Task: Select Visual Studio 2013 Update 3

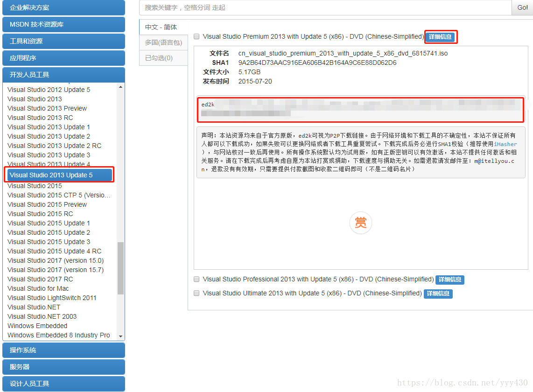Action: click(49, 155)
